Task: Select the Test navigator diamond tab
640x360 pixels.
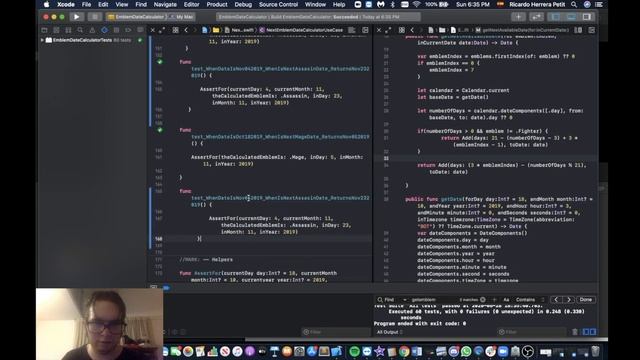Action: point(104,30)
